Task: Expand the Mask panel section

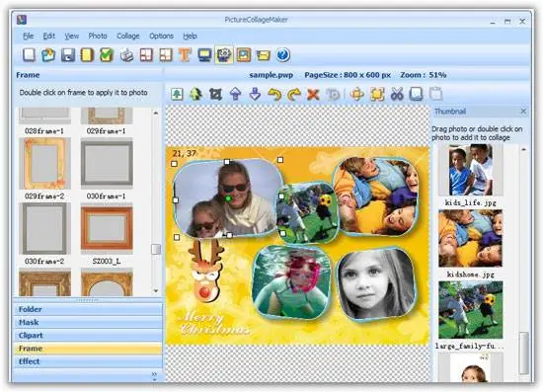Action: click(88, 323)
